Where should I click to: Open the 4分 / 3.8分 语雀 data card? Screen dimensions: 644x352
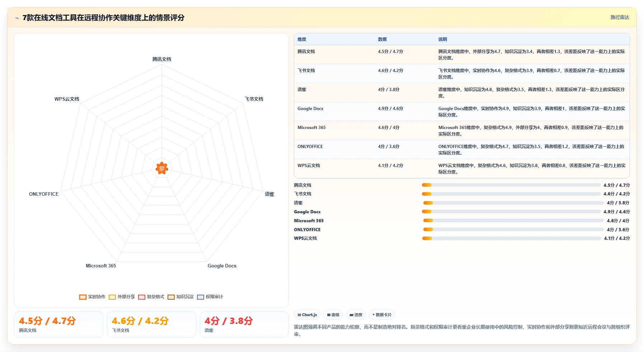coord(244,324)
